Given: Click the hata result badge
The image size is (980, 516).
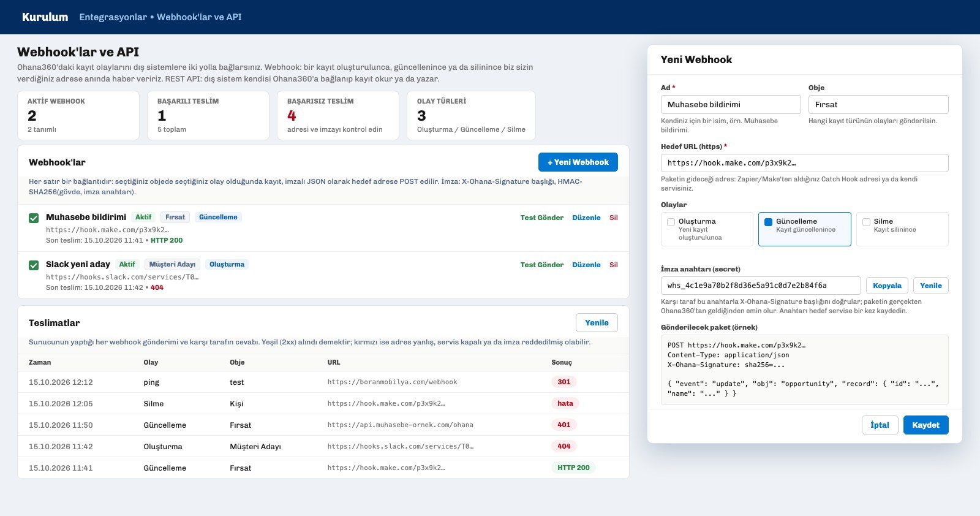Looking at the screenshot, I should coord(565,403).
